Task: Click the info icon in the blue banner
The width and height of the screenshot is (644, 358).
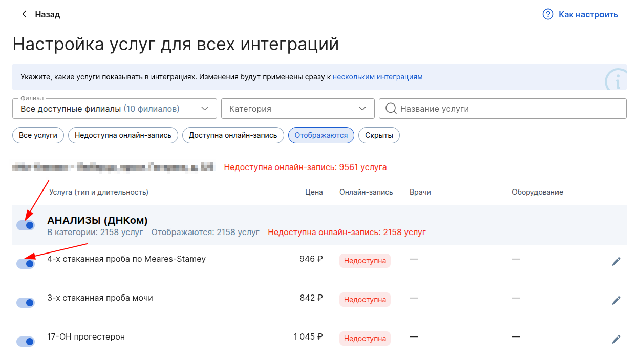Action: tap(617, 80)
